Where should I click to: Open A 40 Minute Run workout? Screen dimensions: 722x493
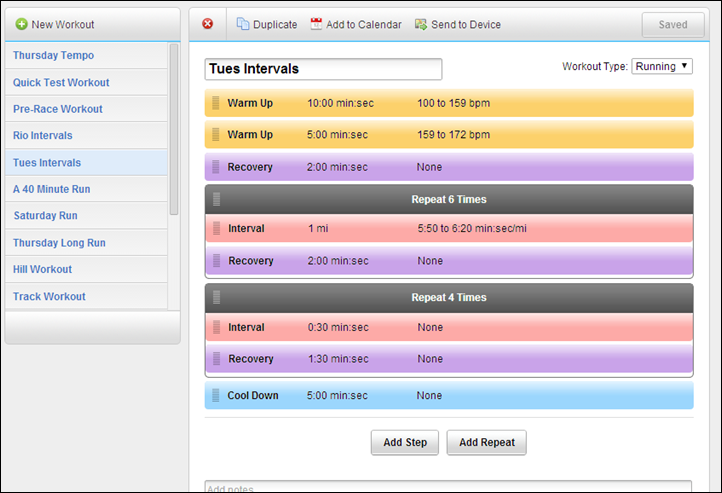[86, 189]
